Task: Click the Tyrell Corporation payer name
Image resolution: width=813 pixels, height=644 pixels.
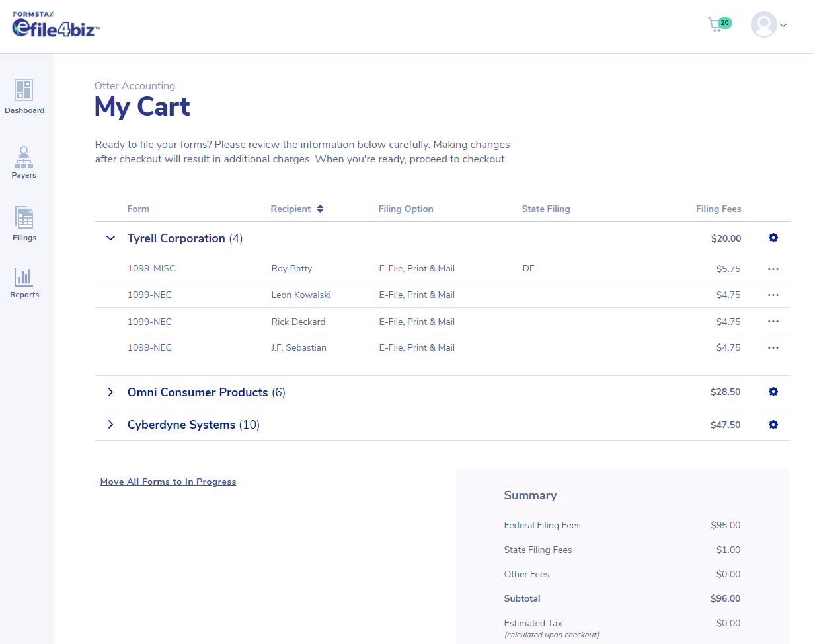Action: pos(176,238)
